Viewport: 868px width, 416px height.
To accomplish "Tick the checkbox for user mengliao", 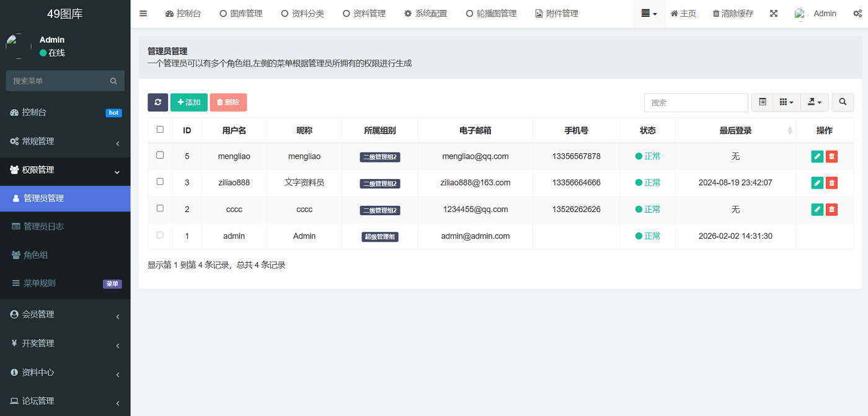I will pyautogui.click(x=160, y=156).
